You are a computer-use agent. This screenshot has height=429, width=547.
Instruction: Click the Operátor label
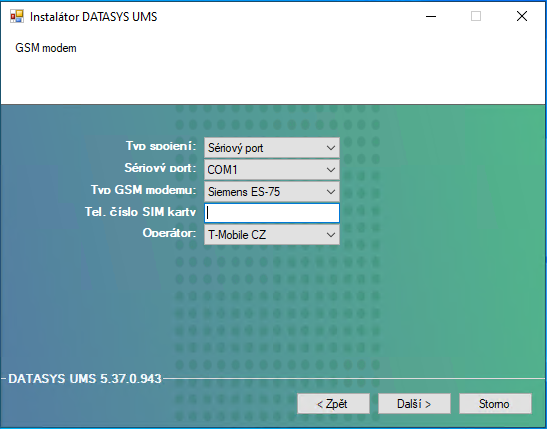pos(169,233)
